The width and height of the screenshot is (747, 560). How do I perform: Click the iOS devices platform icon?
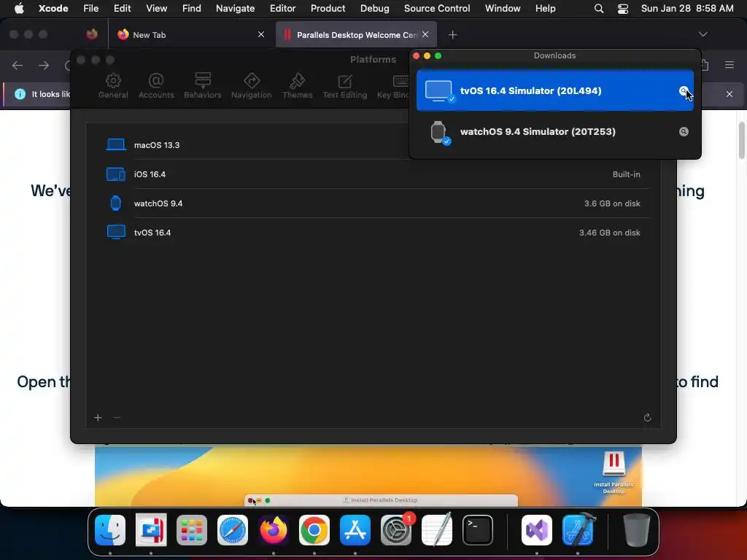[x=116, y=174]
